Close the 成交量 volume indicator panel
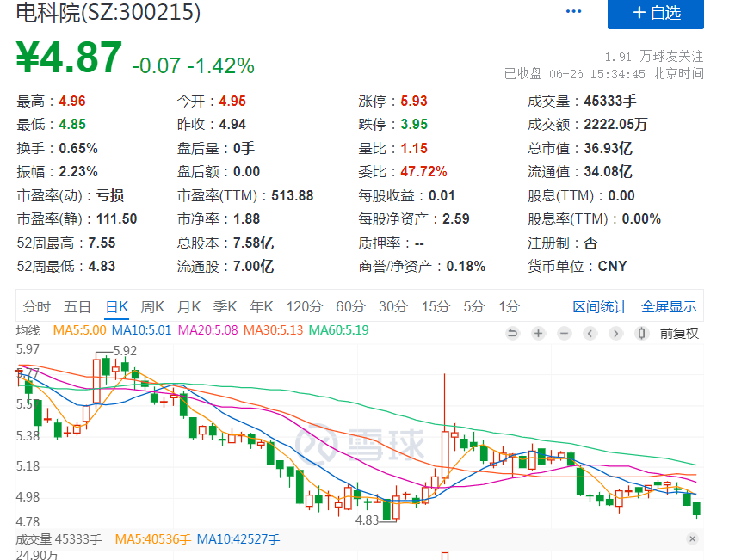This screenshot has height=560, width=729. (692, 539)
